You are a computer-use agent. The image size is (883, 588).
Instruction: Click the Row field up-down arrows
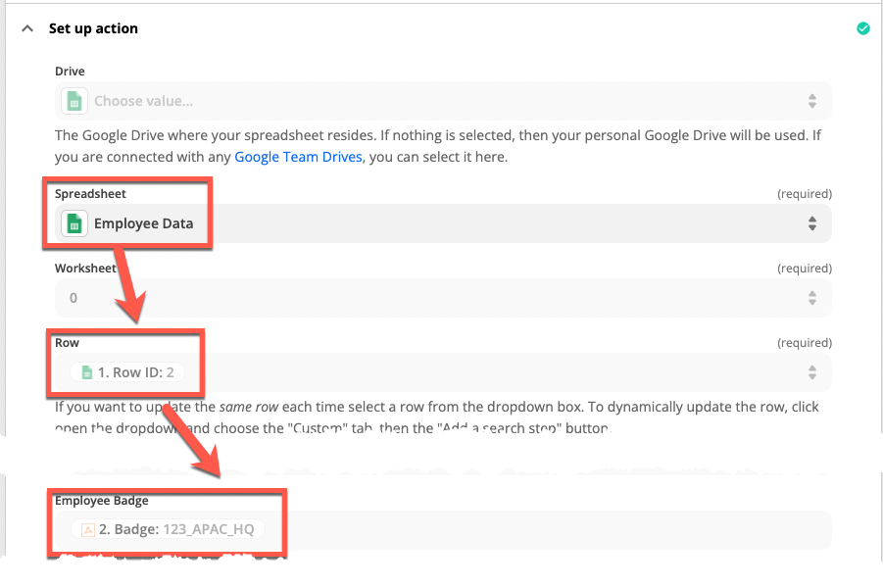click(x=811, y=372)
